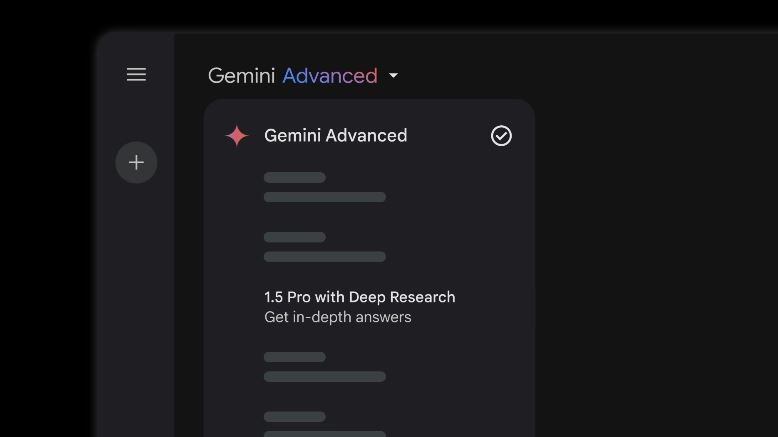Select second placeholder model above Deep Research

(x=324, y=247)
